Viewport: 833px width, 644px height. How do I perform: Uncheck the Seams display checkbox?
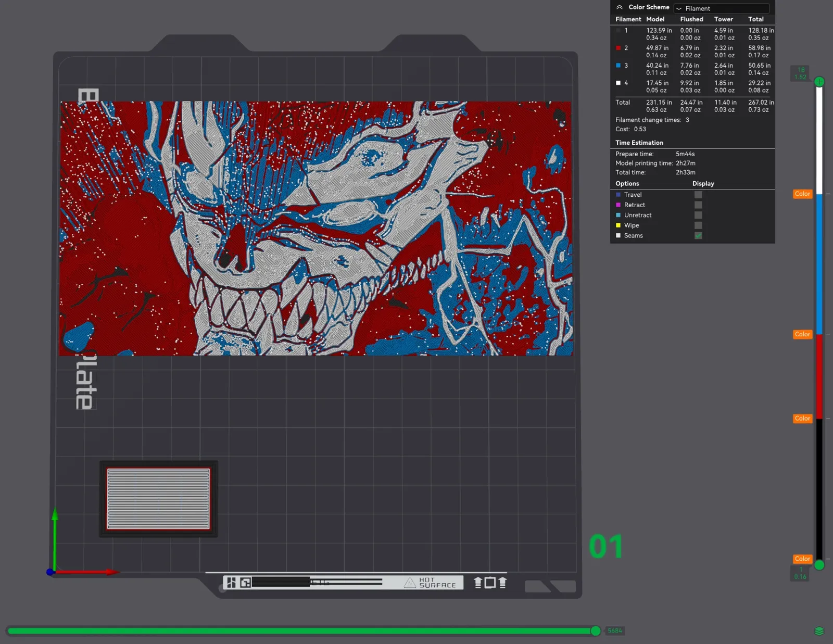[698, 236]
